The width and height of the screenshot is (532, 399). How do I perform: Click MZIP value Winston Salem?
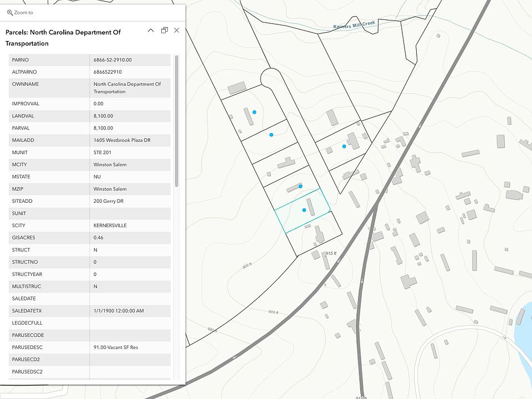coord(110,189)
